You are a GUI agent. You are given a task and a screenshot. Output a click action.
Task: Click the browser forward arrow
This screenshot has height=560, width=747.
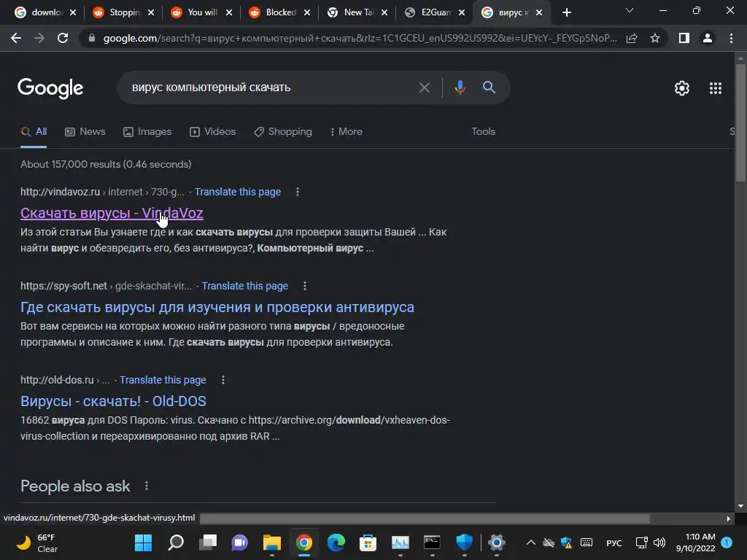point(39,38)
